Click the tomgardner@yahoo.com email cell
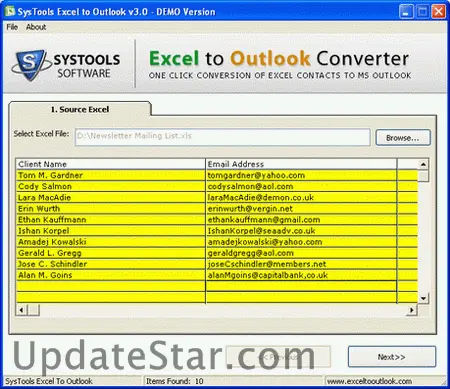Image resolution: width=450 pixels, height=389 pixels. pos(301,175)
